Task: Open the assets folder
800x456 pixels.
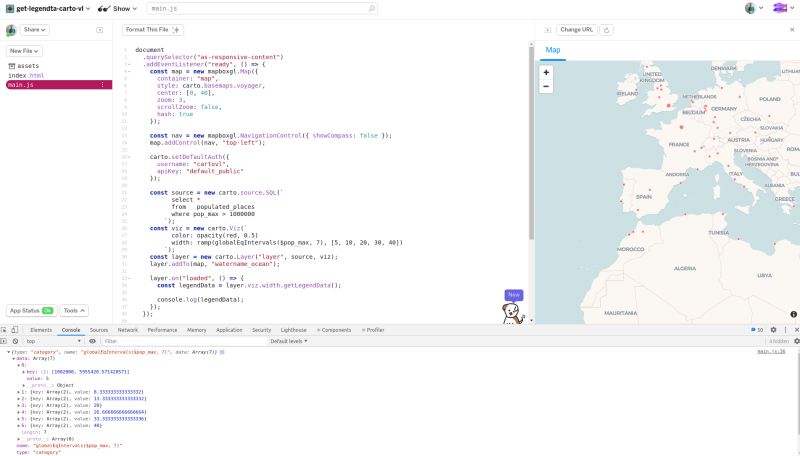Action: (x=23, y=66)
